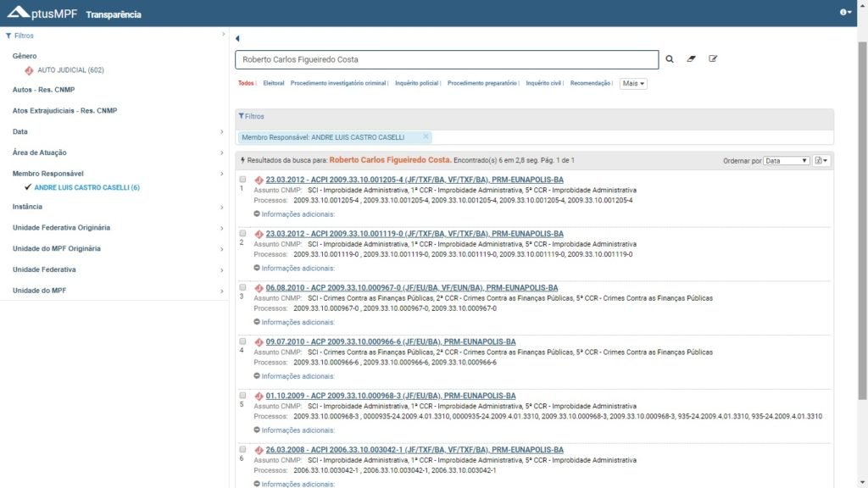Expand the 'Unidade Federativa Originária' filter
The width and height of the screenshot is (868, 488).
[x=61, y=228]
